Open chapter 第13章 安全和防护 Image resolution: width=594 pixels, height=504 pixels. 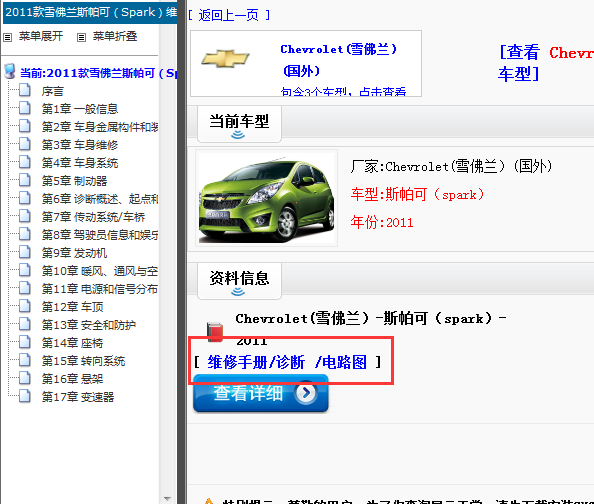[x=89, y=325]
